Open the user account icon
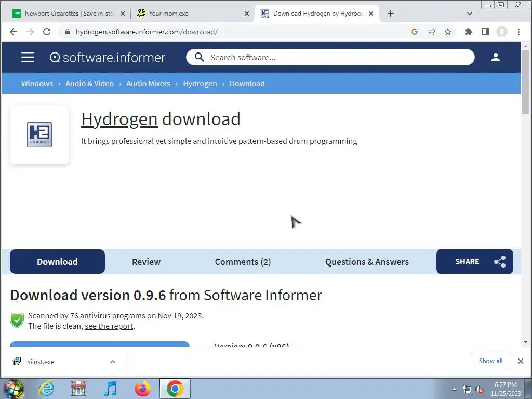This screenshot has height=399, width=532. [x=495, y=57]
